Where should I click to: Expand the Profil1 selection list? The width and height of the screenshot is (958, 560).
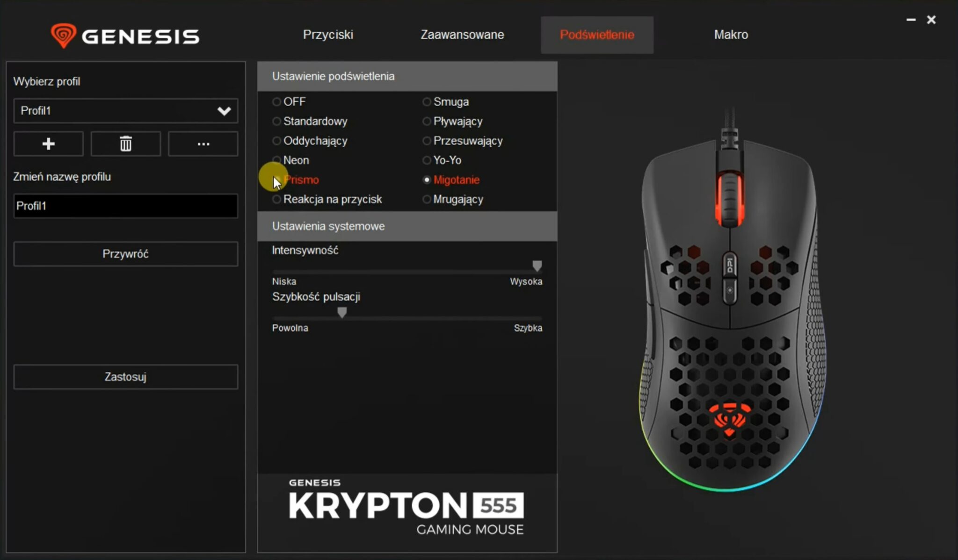pos(125,111)
